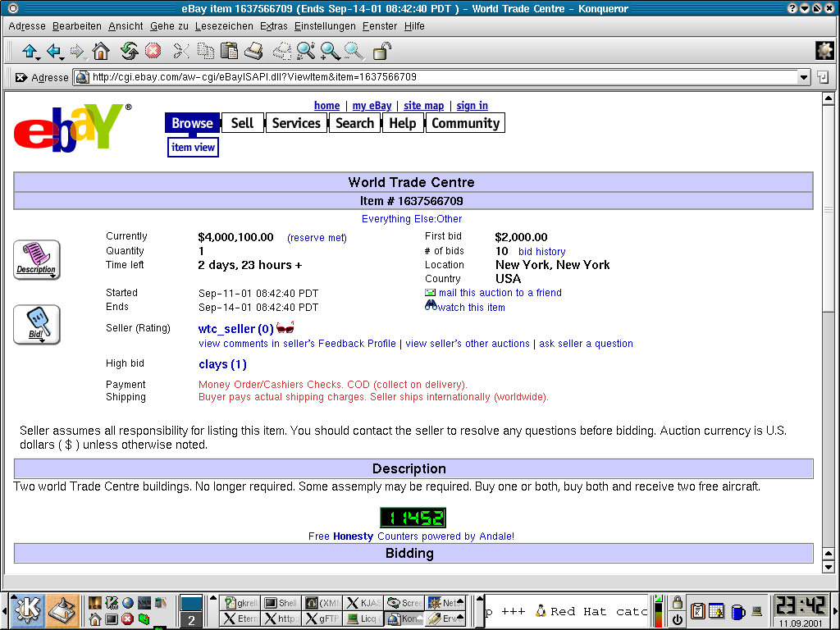
Task: Click the item view button
Action: click(x=193, y=148)
